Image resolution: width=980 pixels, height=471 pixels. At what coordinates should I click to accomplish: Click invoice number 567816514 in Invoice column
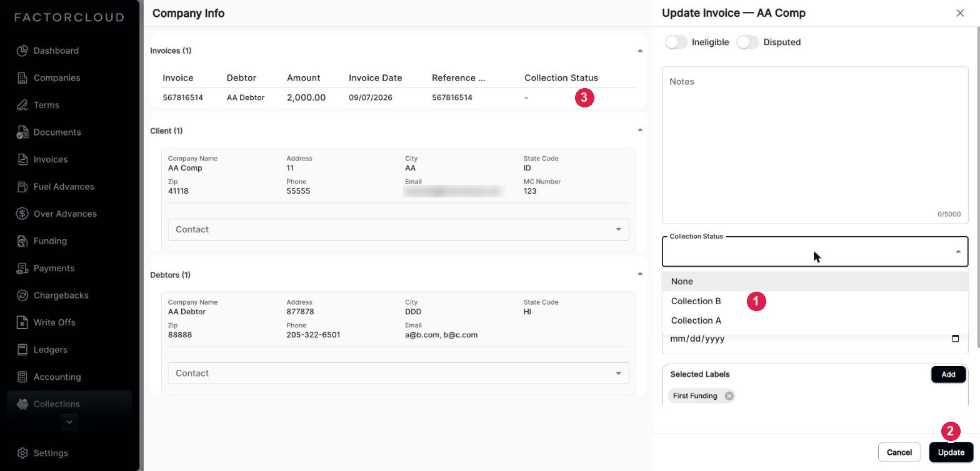pyautogui.click(x=182, y=97)
